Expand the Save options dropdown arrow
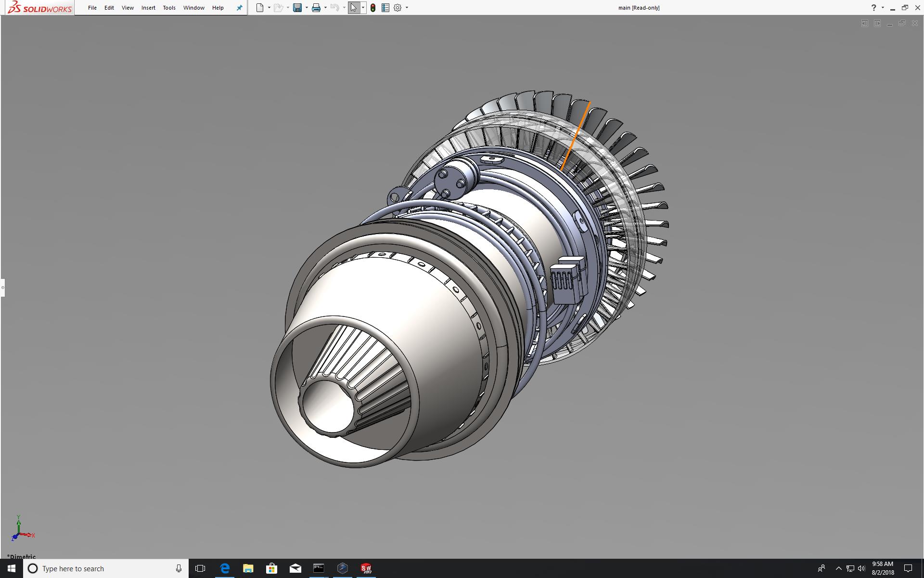The image size is (924, 578). [307, 8]
